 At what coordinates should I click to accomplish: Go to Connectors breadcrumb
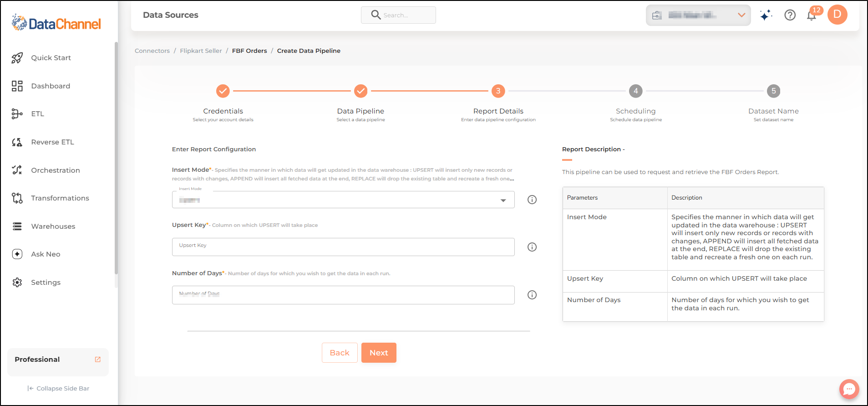point(152,51)
